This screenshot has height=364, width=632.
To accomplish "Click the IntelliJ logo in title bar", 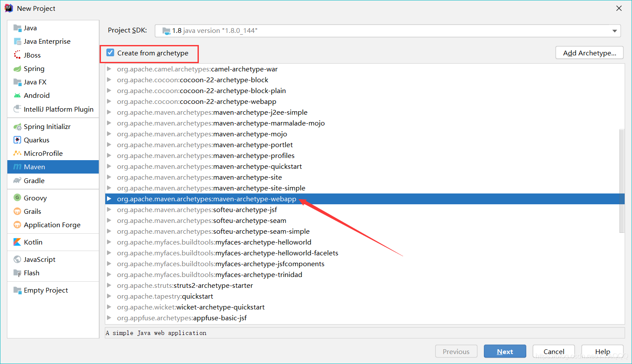I will [9, 8].
